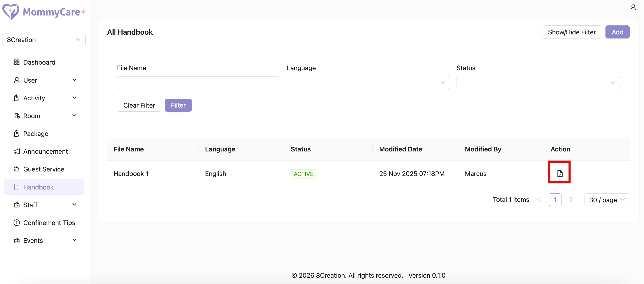Go to next page arrow in pagination

coord(571,200)
